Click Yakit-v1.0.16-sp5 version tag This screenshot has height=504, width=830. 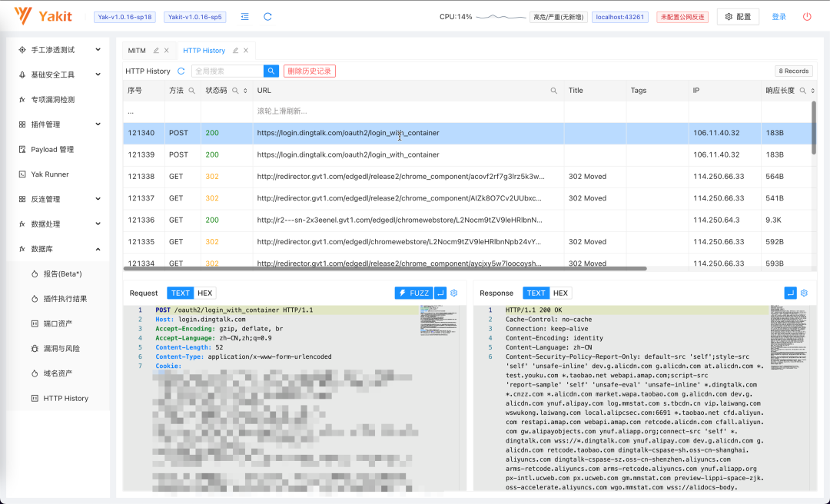point(194,17)
